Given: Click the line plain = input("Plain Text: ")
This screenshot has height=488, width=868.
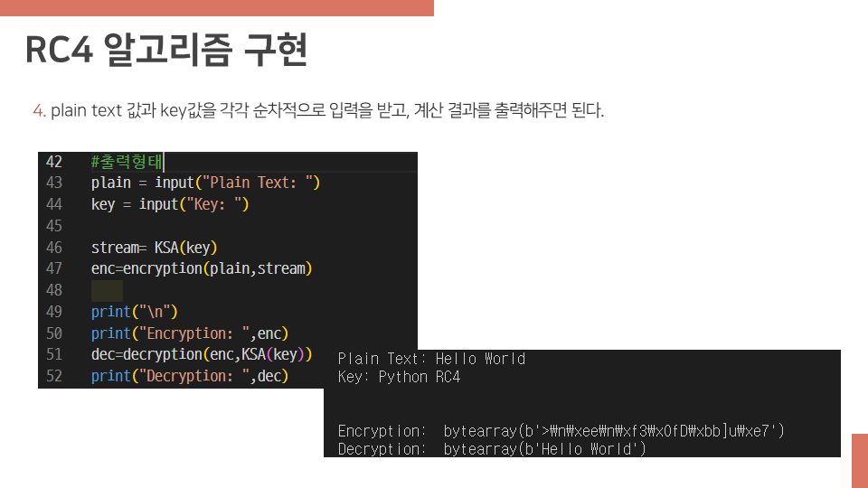Looking at the screenshot, I should click(205, 183).
